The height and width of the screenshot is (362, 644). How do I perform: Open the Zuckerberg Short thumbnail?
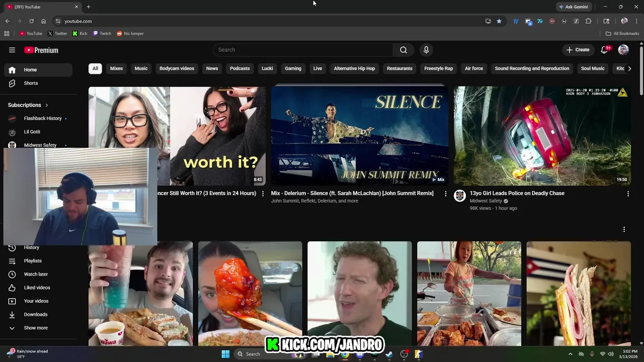click(359, 294)
